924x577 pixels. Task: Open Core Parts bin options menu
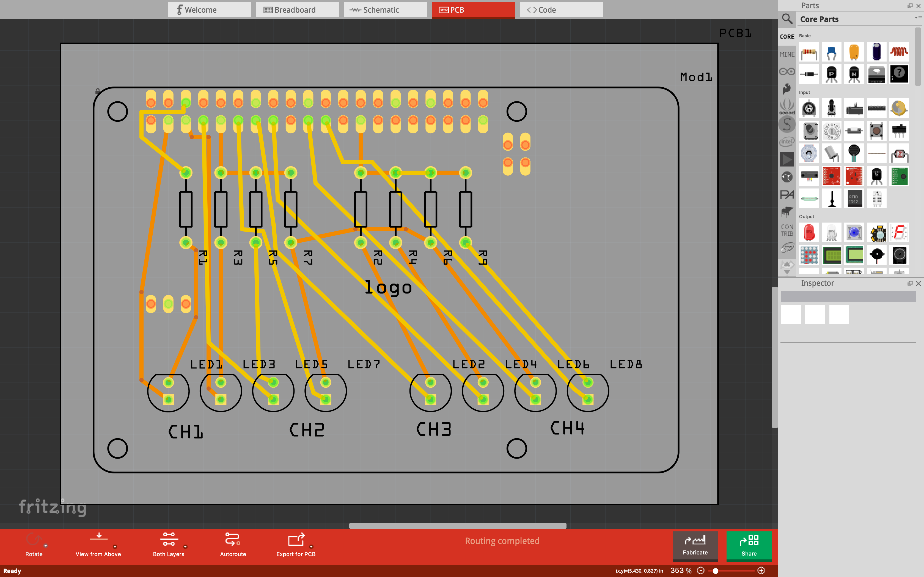[918, 18]
